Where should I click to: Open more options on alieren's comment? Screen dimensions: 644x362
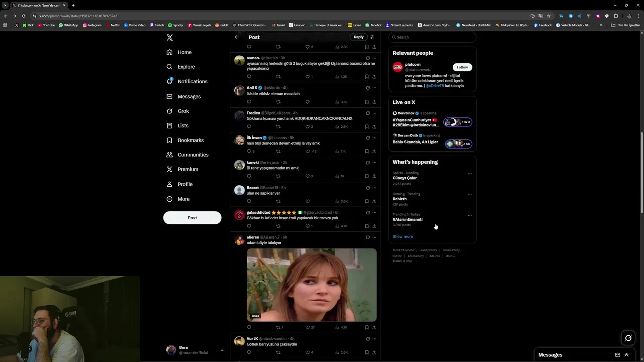(x=374, y=237)
